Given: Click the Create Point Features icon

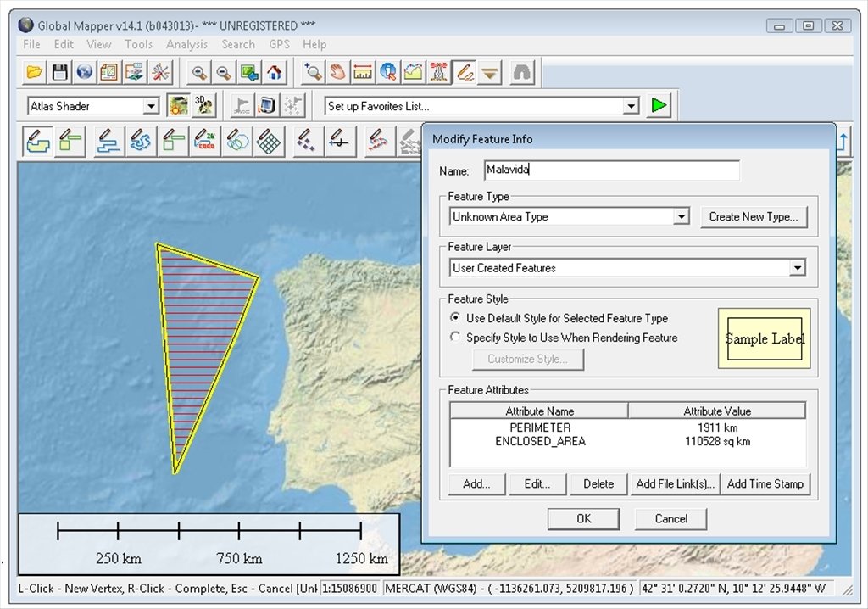Looking at the screenshot, I should (x=306, y=141).
